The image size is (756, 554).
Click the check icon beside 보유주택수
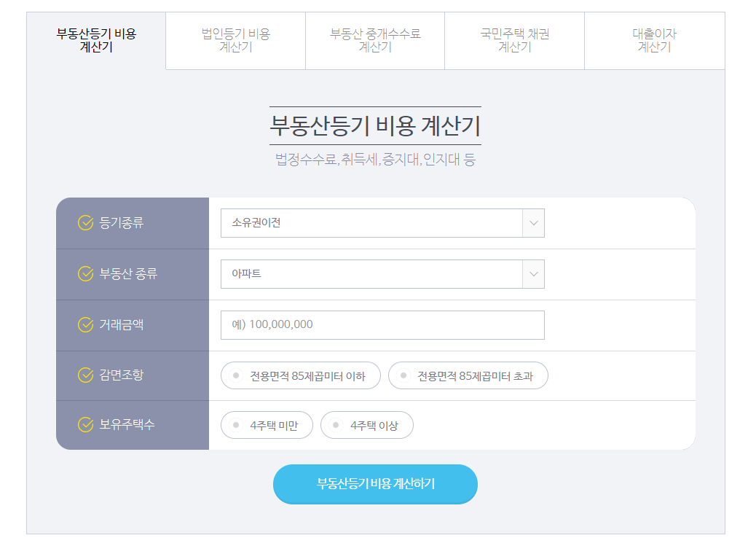[x=85, y=425]
